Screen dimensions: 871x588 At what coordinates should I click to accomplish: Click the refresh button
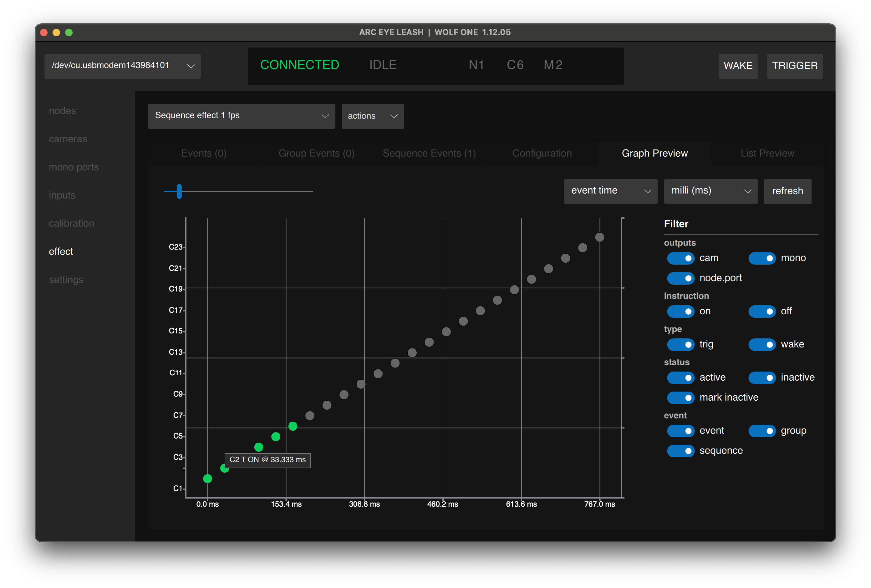tap(787, 191)
